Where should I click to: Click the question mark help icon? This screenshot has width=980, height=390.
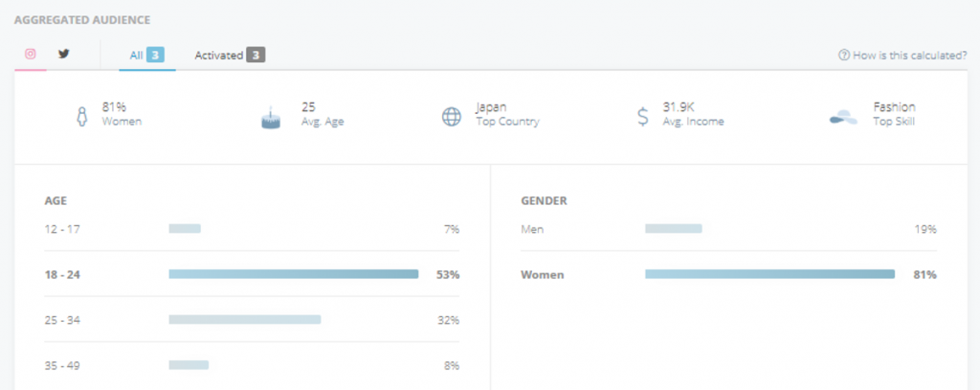[x=844, y=56]
